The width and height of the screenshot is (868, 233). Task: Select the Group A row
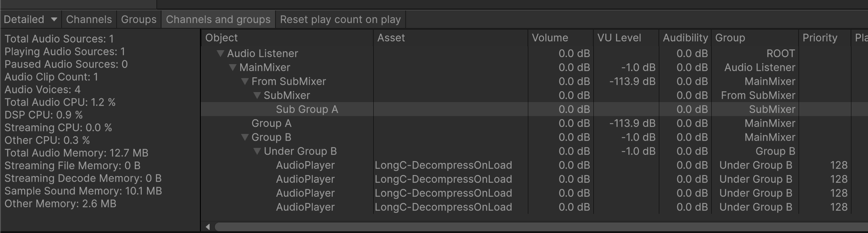click(271, 123)
